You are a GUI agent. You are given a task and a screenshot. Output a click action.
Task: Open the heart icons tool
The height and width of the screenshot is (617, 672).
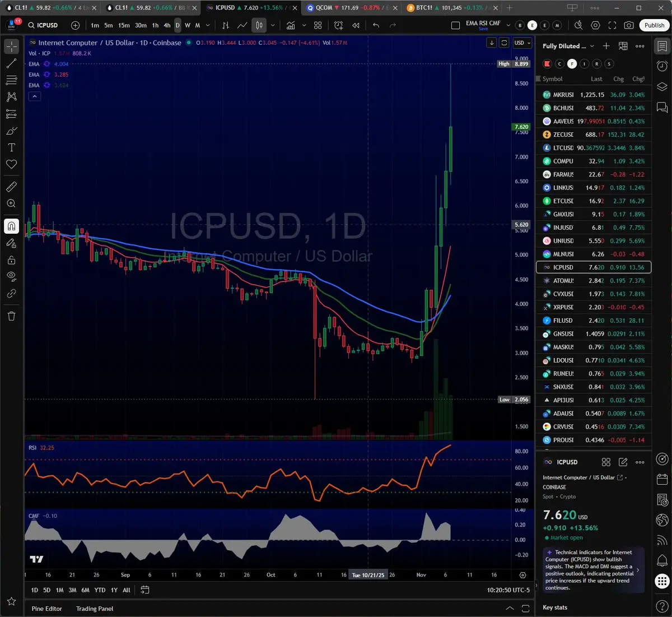[11, 164]
